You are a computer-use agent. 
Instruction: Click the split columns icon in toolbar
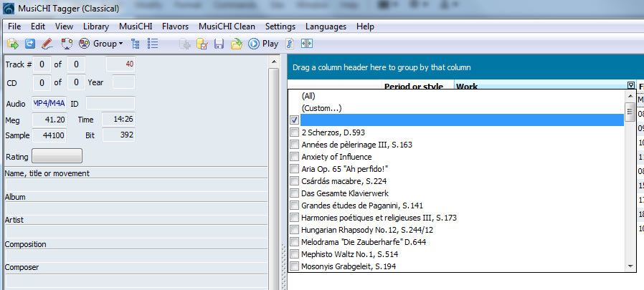[308, 44]
